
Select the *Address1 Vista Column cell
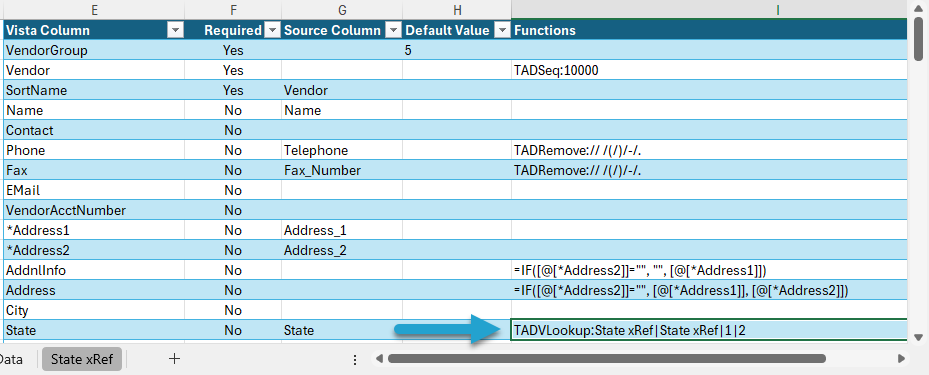94,230
